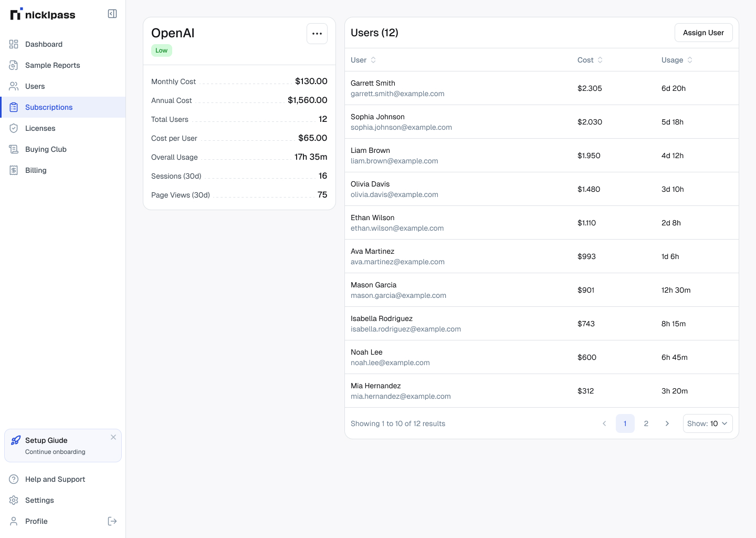Click the Assign User button

pos(703,33)
